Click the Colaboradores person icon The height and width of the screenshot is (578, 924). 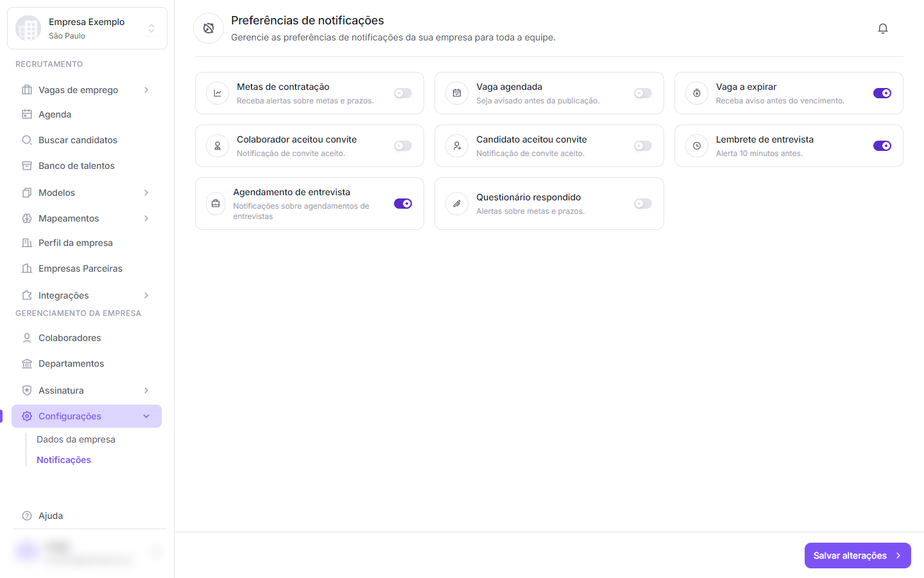(x=27, y=338)
